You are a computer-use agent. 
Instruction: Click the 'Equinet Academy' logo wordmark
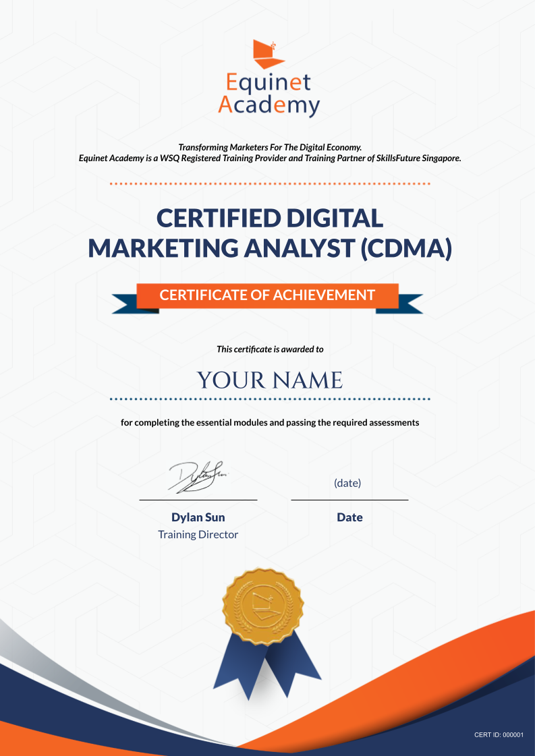pos(269,94)
